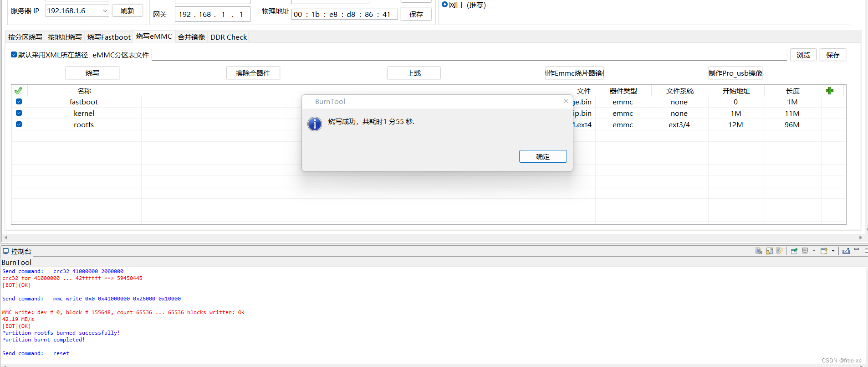
Task: Click 确定 in the BurnTool dialog
Action: (x=543, y=156)
